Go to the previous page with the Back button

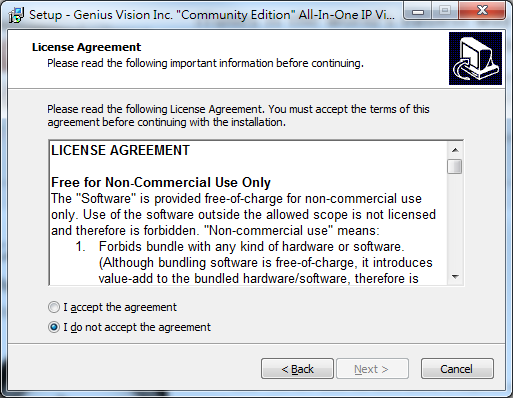point(297,369)
